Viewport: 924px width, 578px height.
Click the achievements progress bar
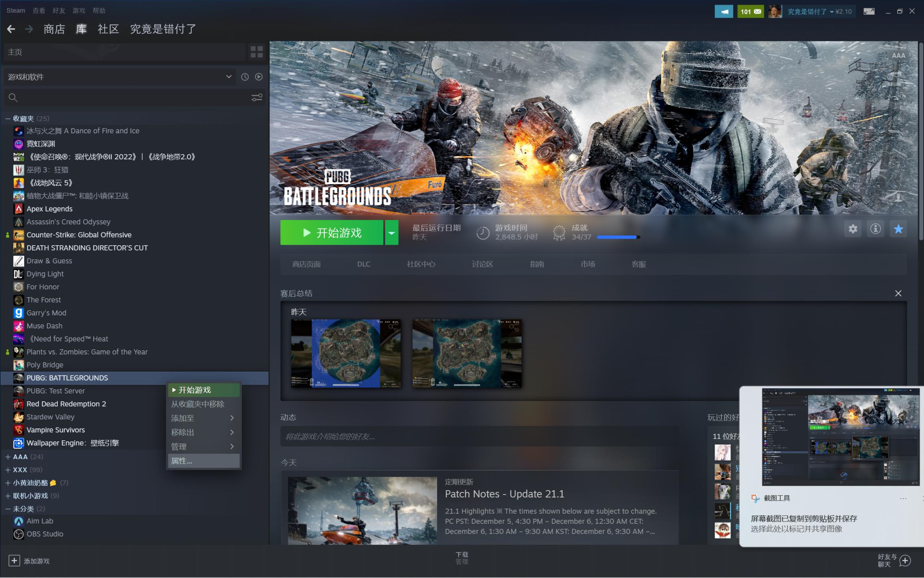[x=618, y=237]
